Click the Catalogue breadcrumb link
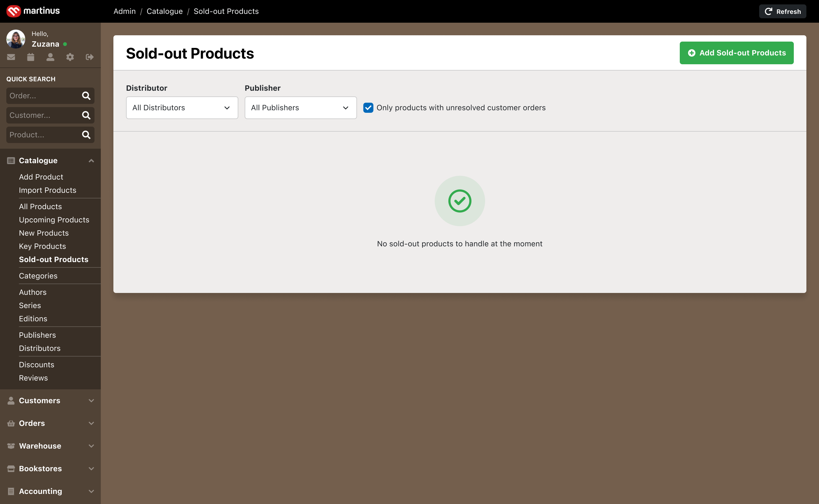Screen dimensions: 819x504 point(165,11)
